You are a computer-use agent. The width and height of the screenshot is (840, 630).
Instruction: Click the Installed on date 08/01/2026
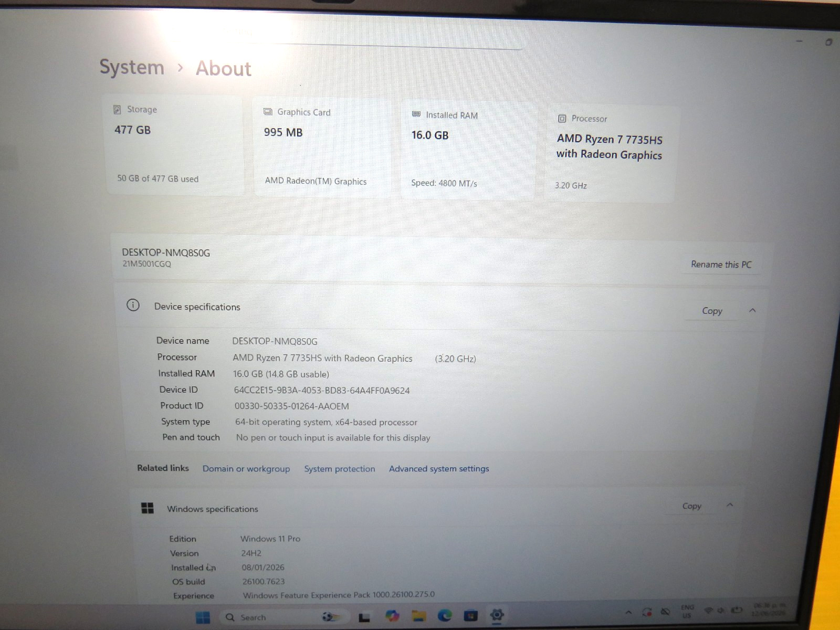(x=263, y=568)
